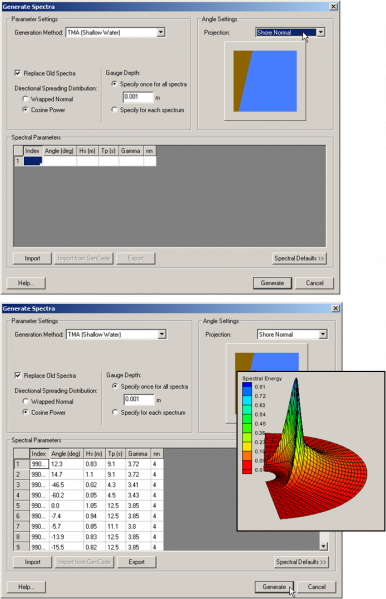Close the upper Generate Spectra dialog
Viewport: 386px width, 599px height.
point(334,6)
